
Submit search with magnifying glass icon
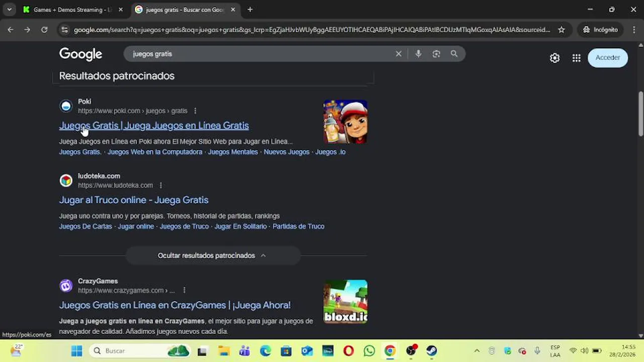[454, 54]
